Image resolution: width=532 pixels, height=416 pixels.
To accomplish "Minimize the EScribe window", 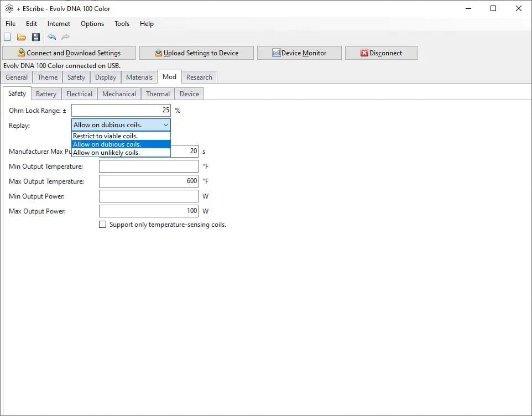I will coord(468,8).
